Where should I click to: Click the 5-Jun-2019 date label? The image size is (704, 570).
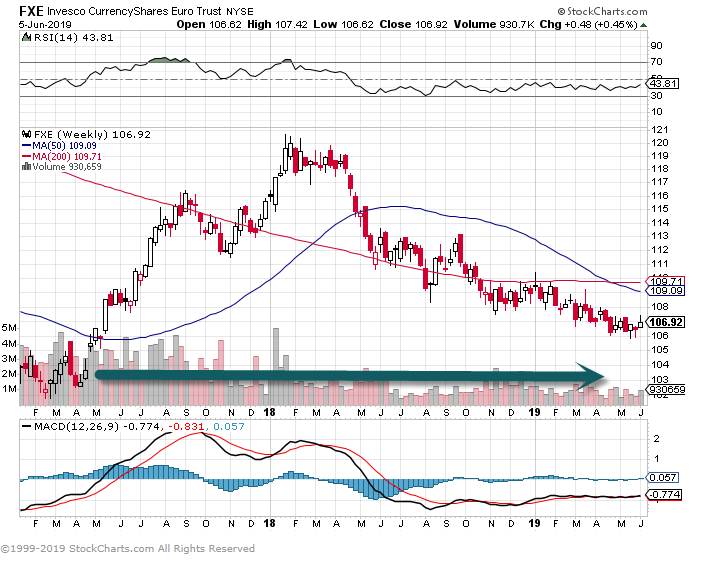tap(45, 24)
